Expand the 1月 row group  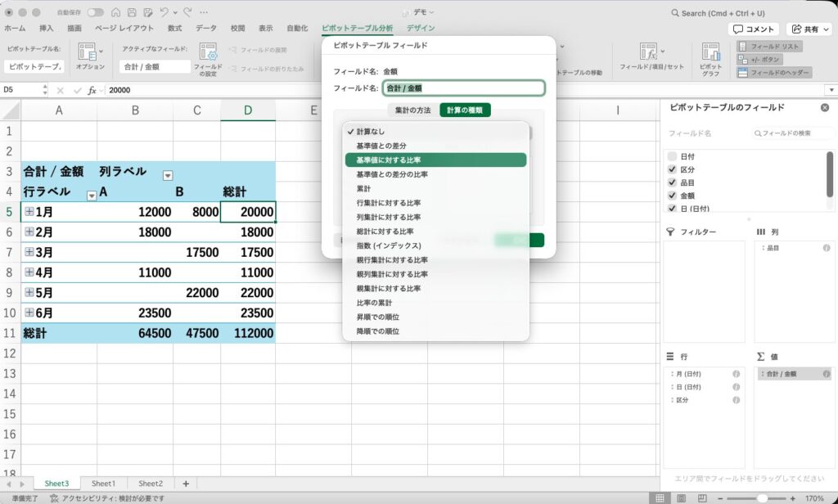point(29,212)
